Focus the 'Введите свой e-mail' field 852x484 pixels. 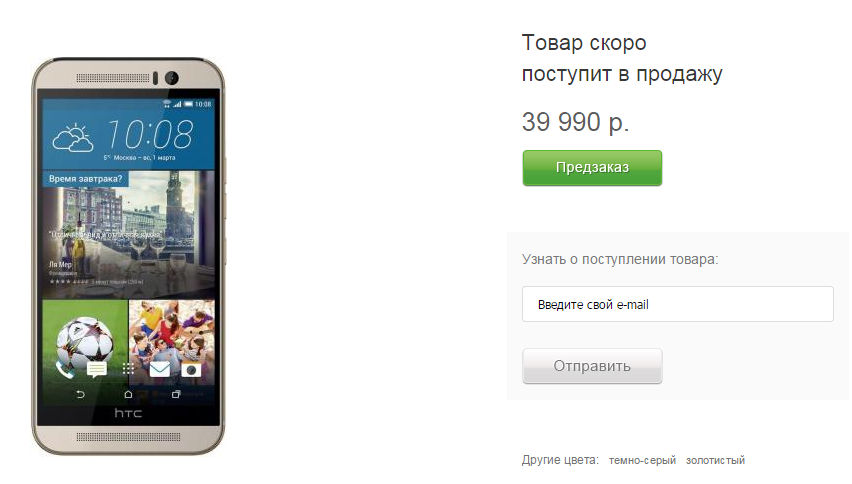tap(678, 304)
